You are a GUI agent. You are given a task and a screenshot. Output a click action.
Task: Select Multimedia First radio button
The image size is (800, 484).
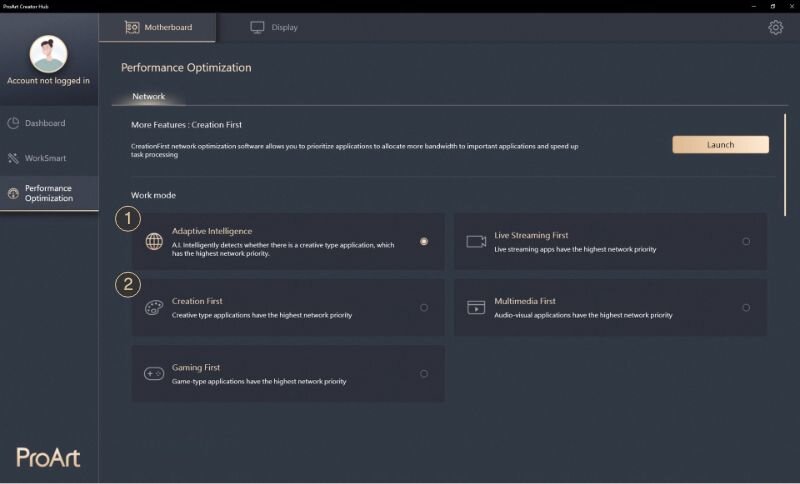(746, 308)
